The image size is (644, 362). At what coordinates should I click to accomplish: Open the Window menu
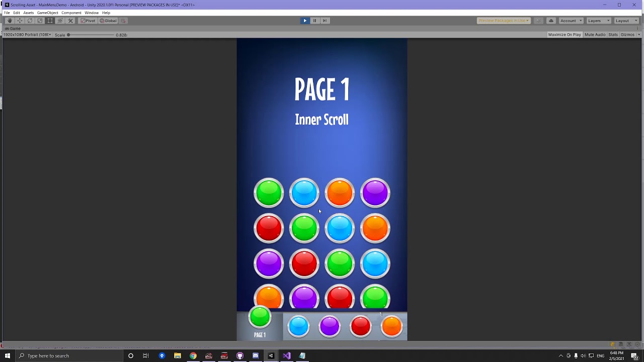pos(92,13)
